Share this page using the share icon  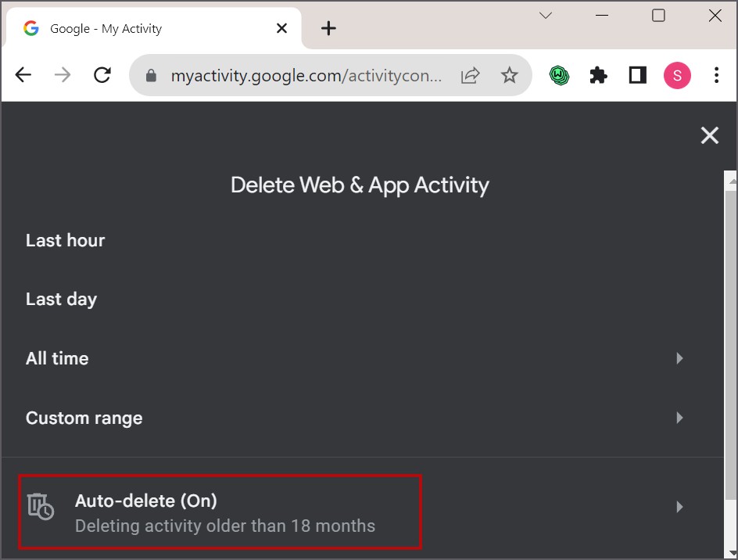[x=470, y=75]
